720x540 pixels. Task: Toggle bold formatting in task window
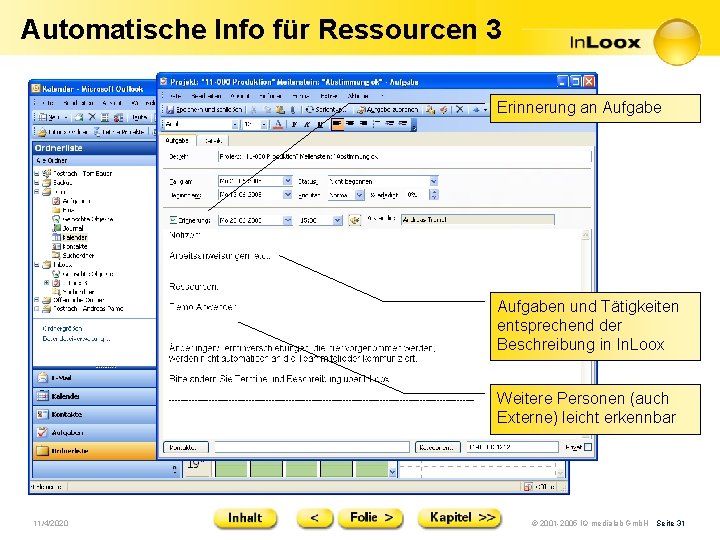pyautogui.click(x=294, y=124)
